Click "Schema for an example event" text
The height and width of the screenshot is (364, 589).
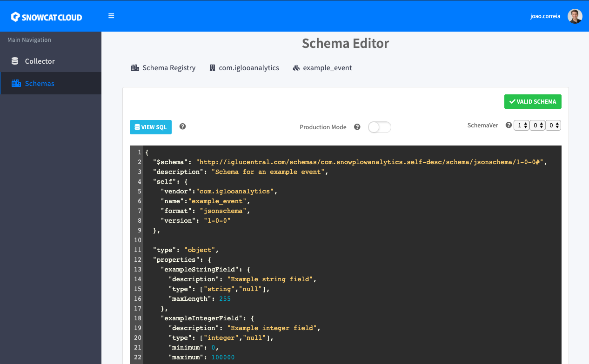(268, 172)
